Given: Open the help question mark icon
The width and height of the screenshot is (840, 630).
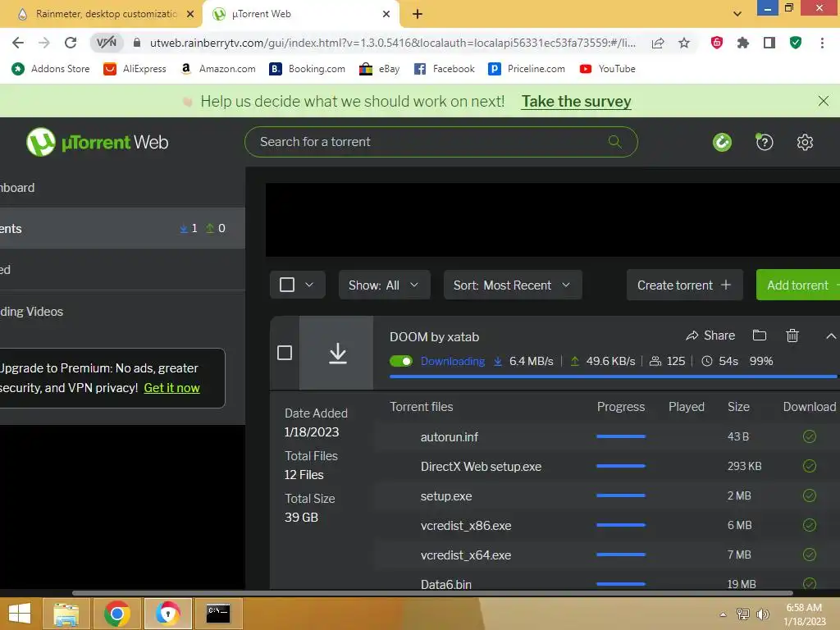Looking at the screenshot, I should tap(764, 142).
